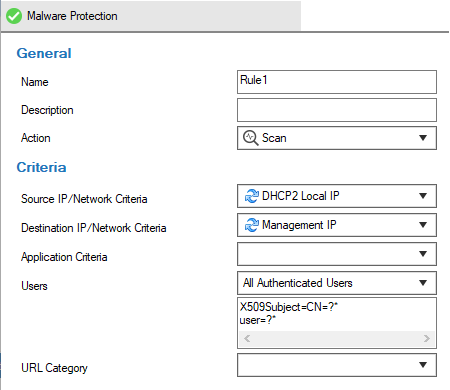The image size is (450, 390).
Task: Open the URL Category dropdown
Action: point(337,365)
